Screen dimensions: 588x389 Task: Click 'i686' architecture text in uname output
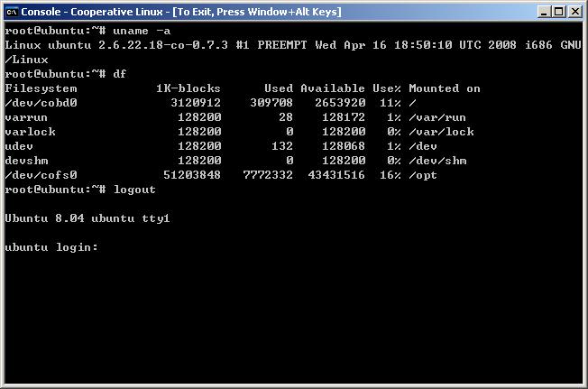538,45
